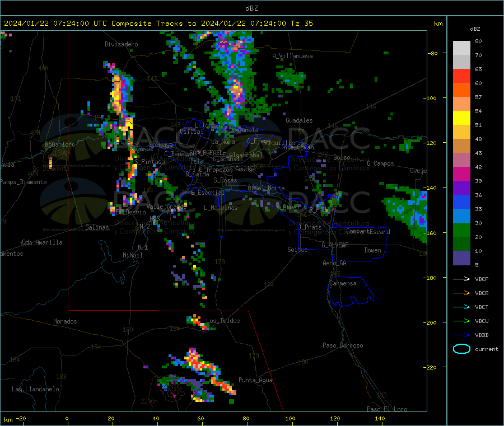Click the Pampa_Diamante place label

pyautogui.click(x=23, y=182)
